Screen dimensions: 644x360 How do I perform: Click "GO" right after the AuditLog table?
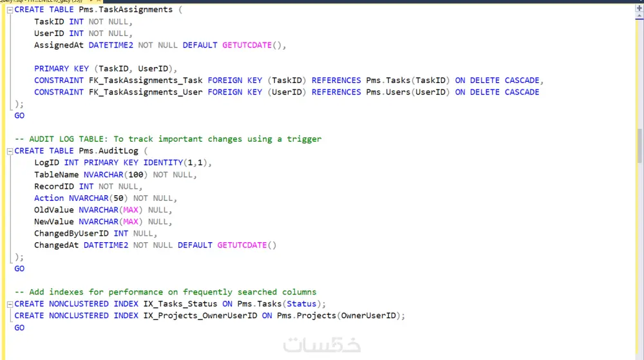click(x=19, y=269)
